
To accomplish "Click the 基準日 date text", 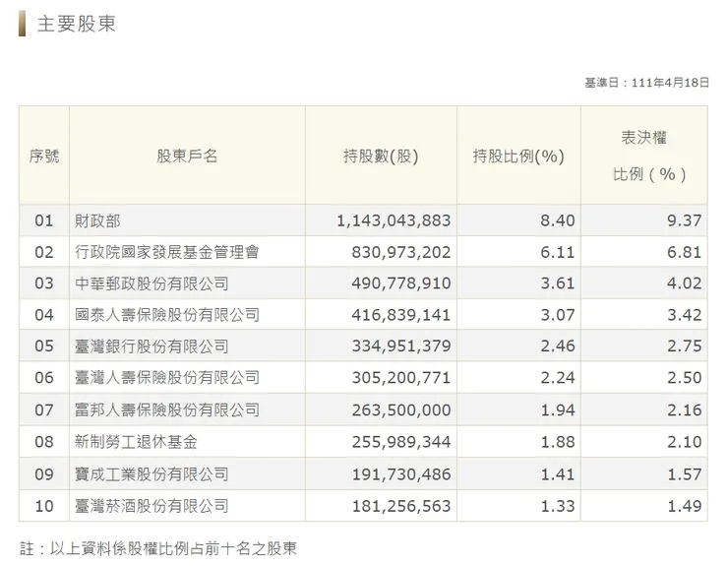I will coord(646,83).
